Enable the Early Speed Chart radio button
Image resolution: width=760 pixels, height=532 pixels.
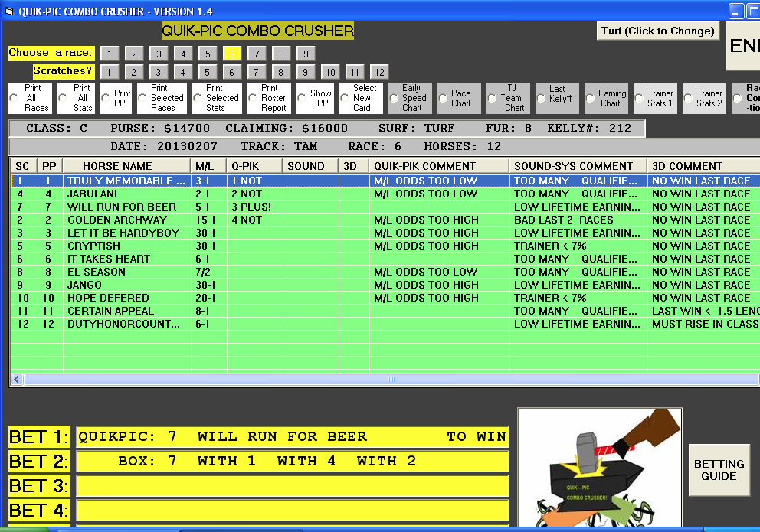coord(395,98)
